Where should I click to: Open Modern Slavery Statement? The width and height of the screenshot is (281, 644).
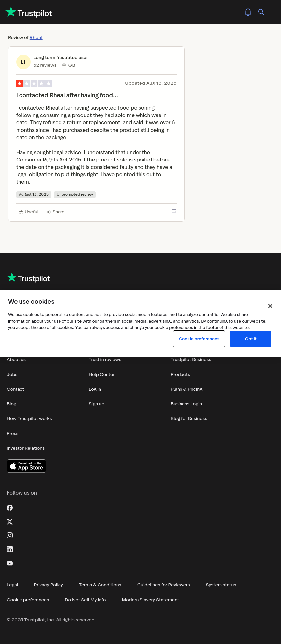point(150,600)
